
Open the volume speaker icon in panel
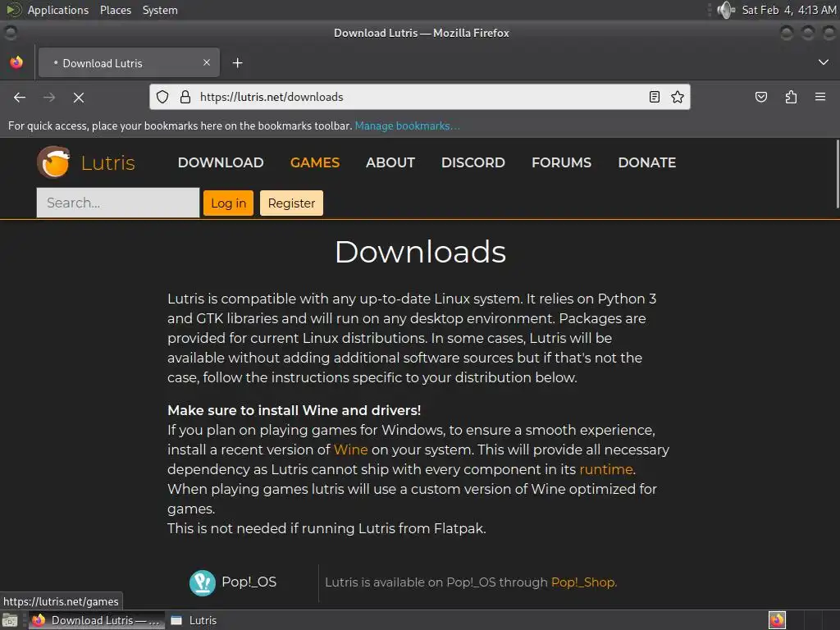pos(726,10)
